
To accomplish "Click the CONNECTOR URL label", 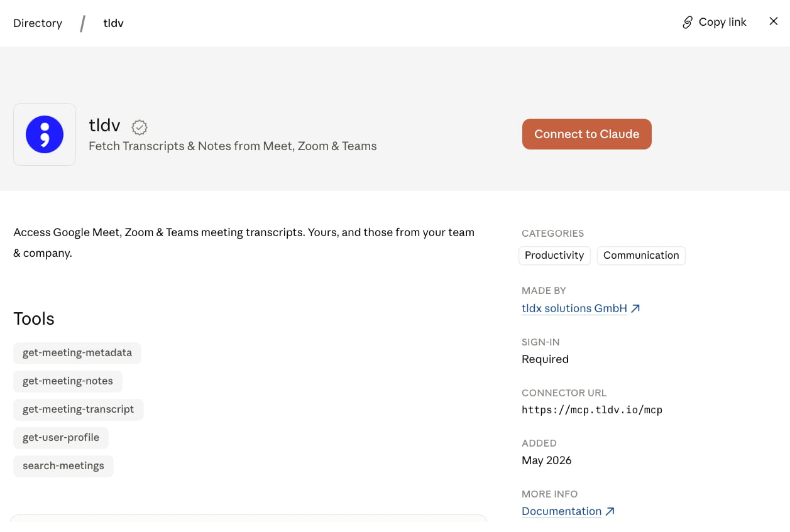I will click(564, 393).
